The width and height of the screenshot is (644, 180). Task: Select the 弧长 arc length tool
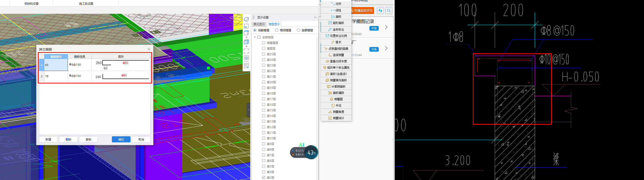336,42
